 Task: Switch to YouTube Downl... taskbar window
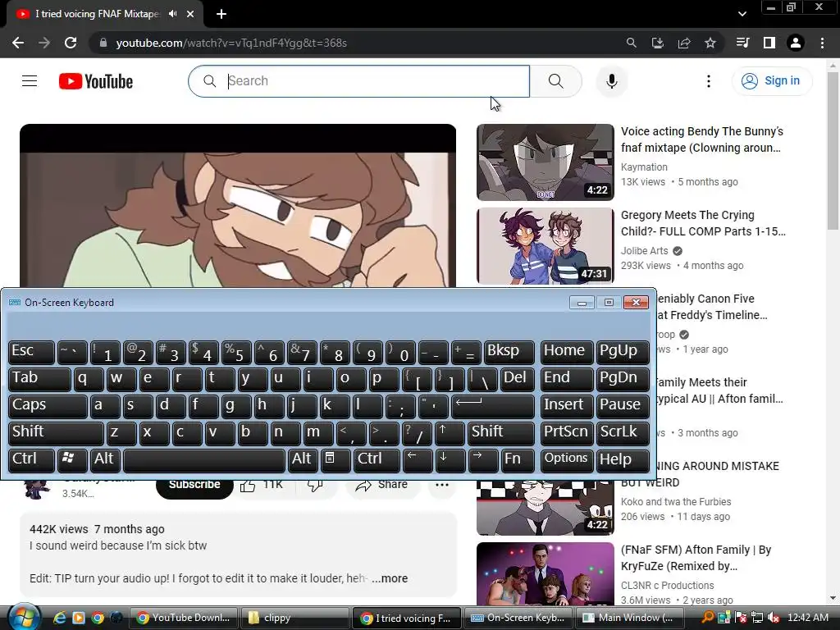tap(184, 618)
